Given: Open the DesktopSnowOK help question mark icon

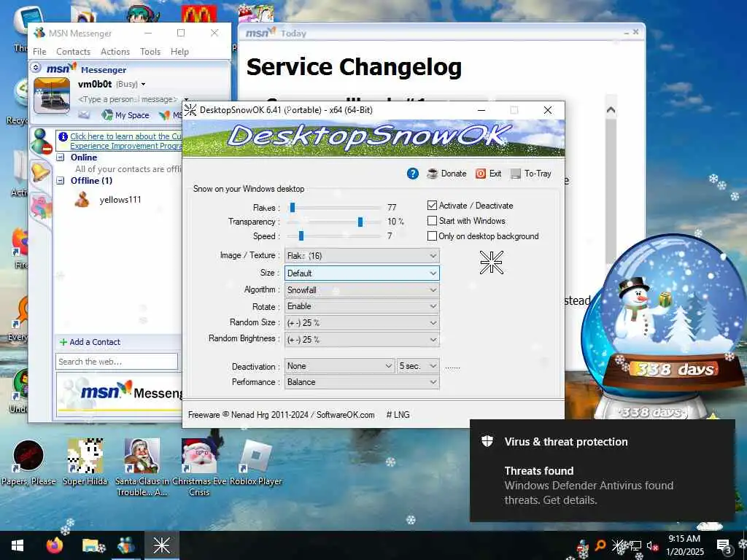Looking at the screenshot, I should pyautogui.click(x=413, y=174).
